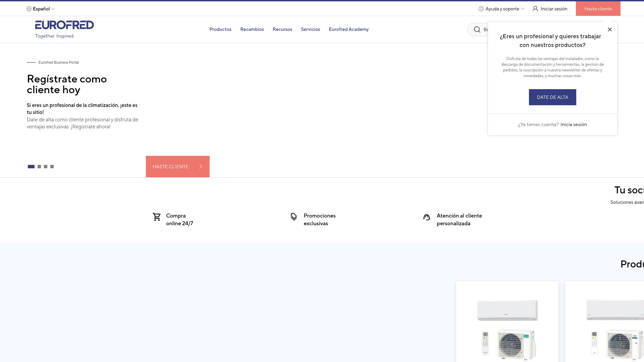Screen dimensions: 644x362
Task: Select the fourth carousel slide indicator
Action: click(52, 167)
